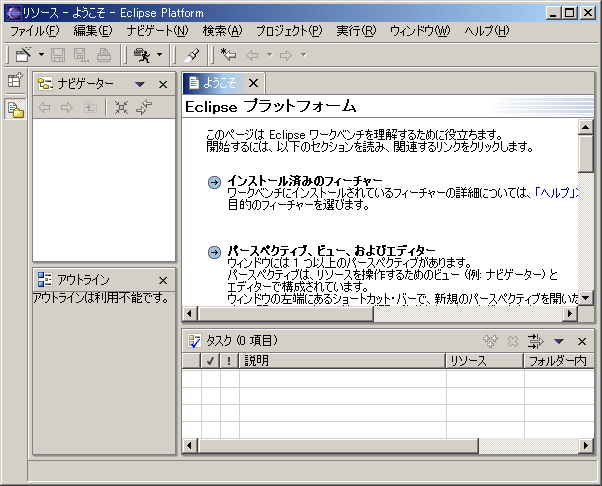Click the task table horizontal scrollbar thumb
Viewport: 602px width, 486px height.
coord(337,446)
